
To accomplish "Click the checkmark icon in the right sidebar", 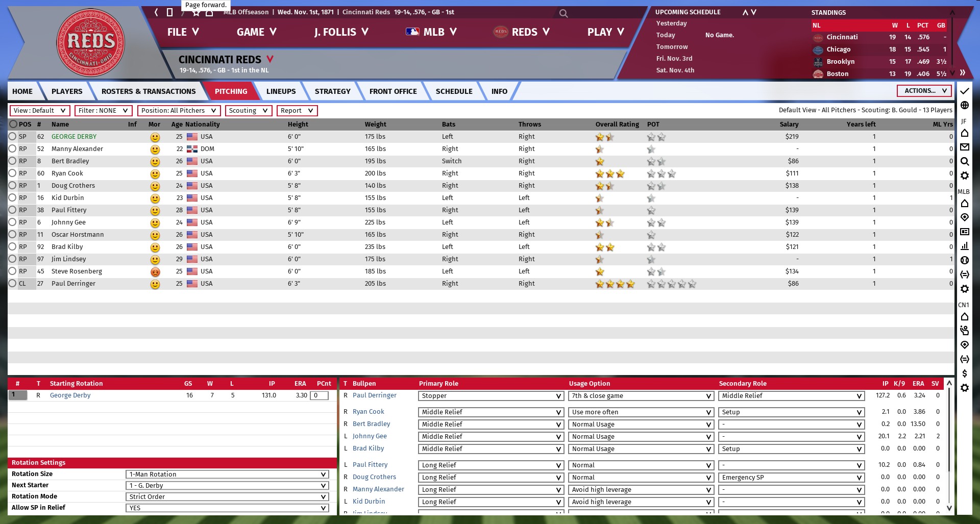I will [x=964, y=91].
